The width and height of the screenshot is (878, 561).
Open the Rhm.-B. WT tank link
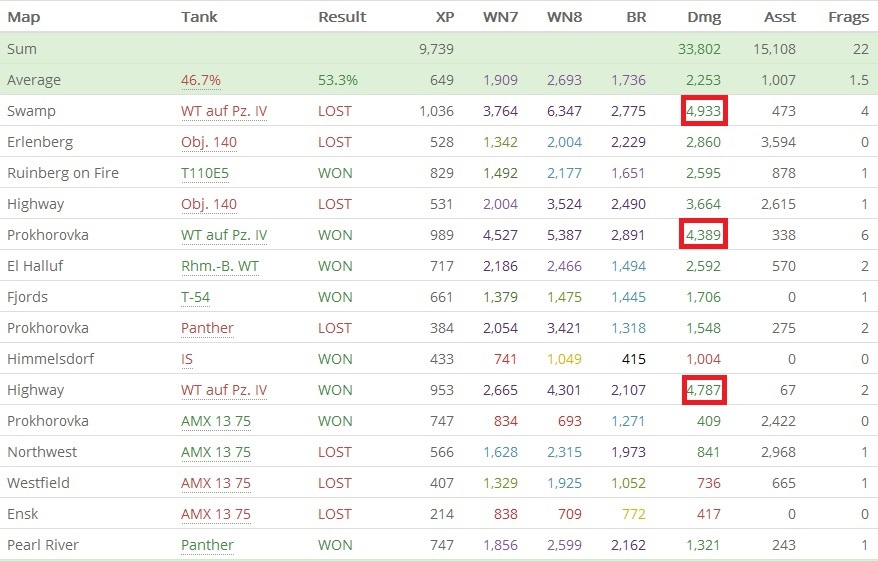pos(218,266)
